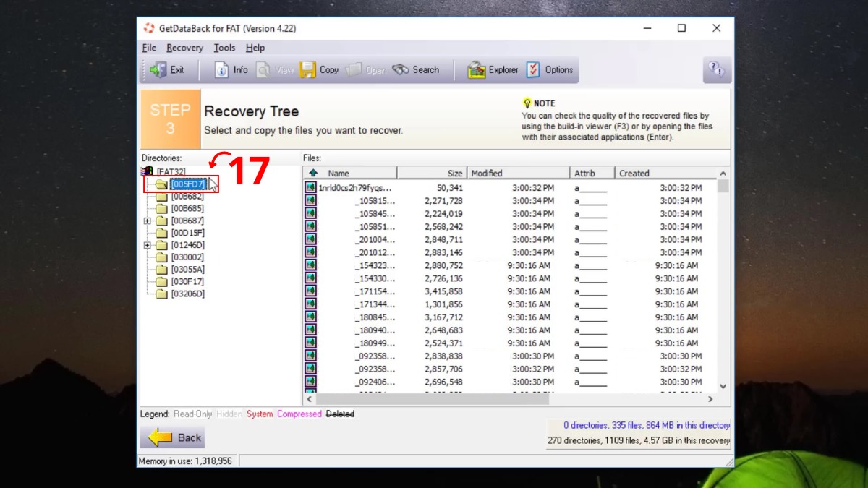Screen dimensions: 868x488
Task: Open the Recovery menu
Action: tap(184, 48)
